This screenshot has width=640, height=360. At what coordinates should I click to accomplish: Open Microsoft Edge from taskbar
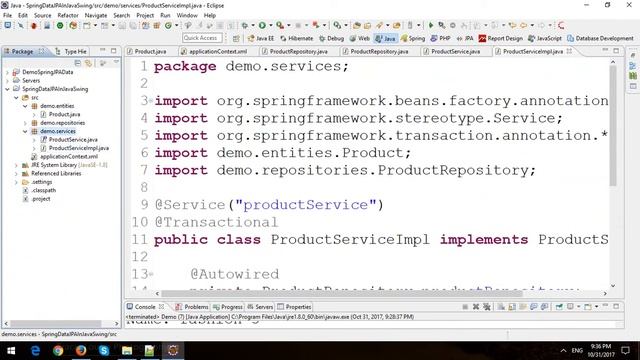point(35,350)
